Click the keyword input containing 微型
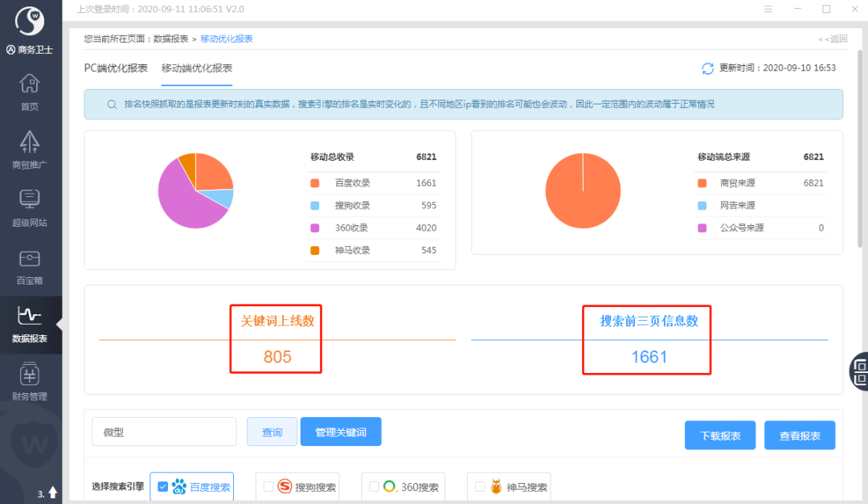This screenshot has height=504, width=868. point(165,432)
